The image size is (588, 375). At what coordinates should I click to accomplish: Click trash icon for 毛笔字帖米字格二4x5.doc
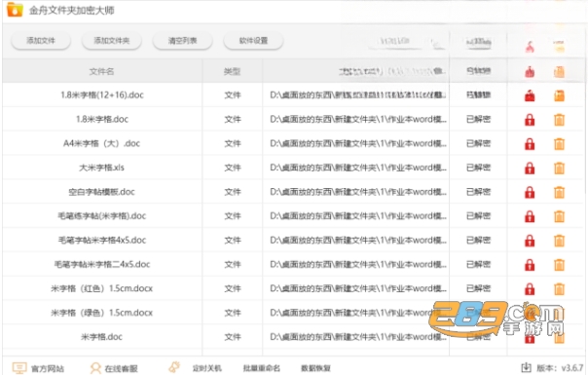[x=559, y=265]
